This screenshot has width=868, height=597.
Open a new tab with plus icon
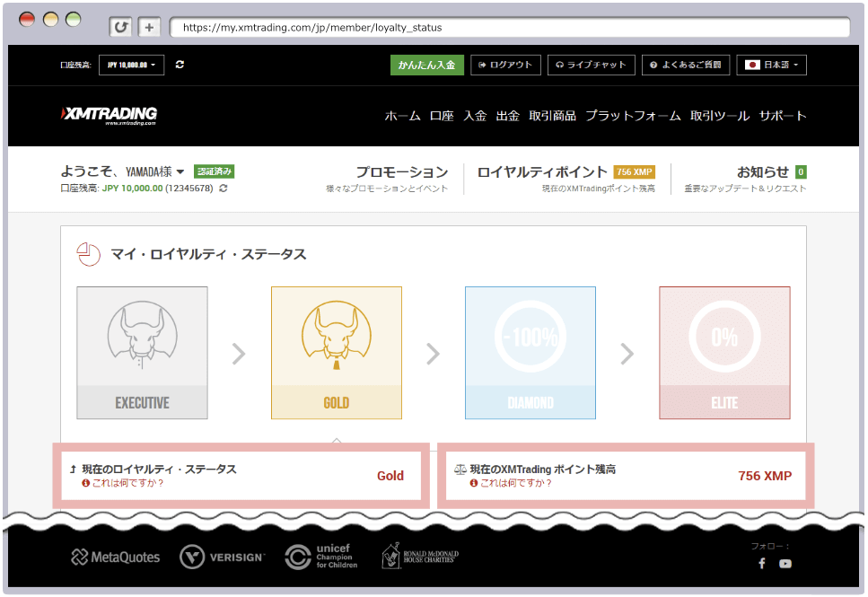point(149,27)
